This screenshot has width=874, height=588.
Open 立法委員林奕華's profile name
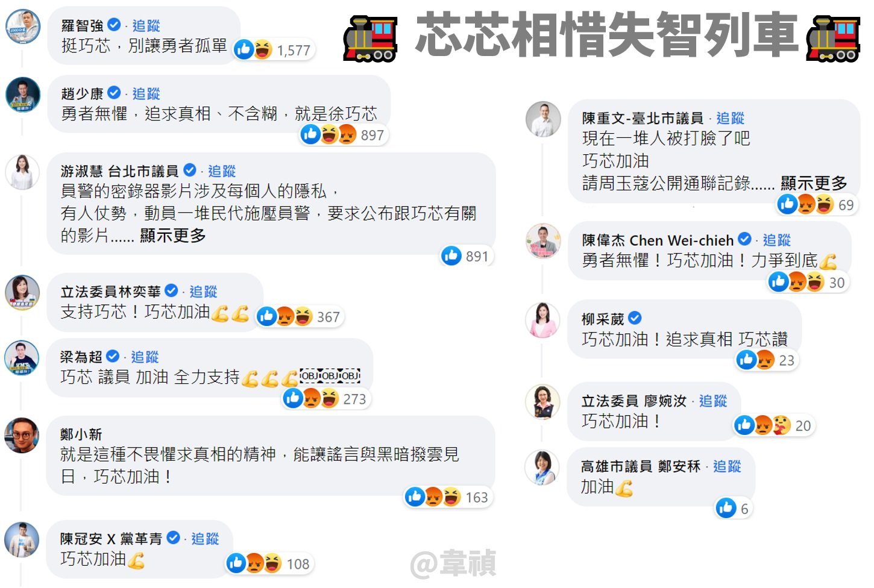[x=111, y=292]
